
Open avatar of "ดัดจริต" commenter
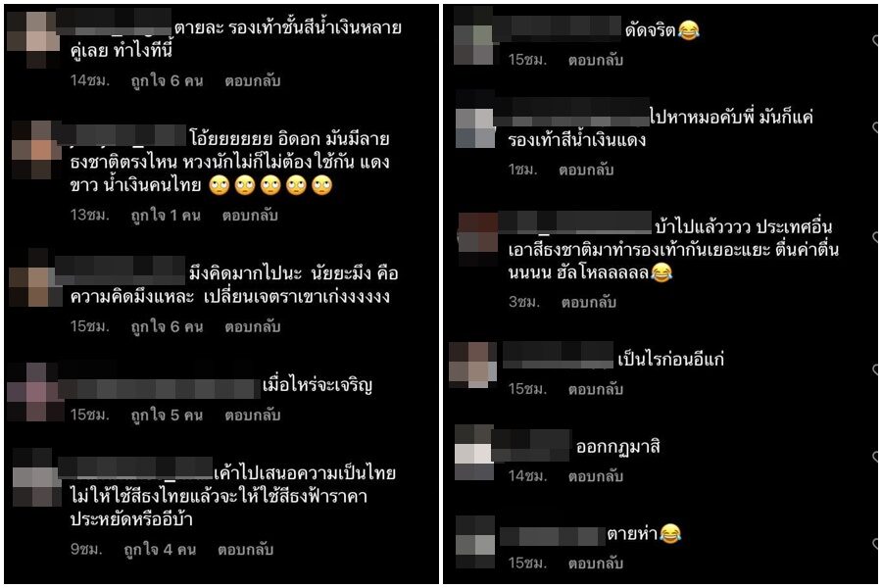473,36
